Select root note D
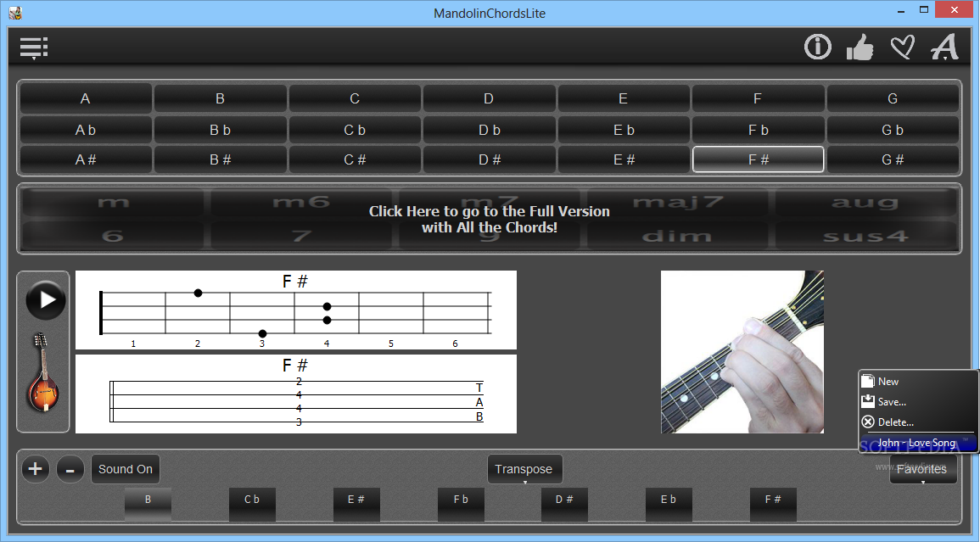Image resolution: width=980 pixels, height=542 pixels. pyautogui.click(x=490, y=98)
